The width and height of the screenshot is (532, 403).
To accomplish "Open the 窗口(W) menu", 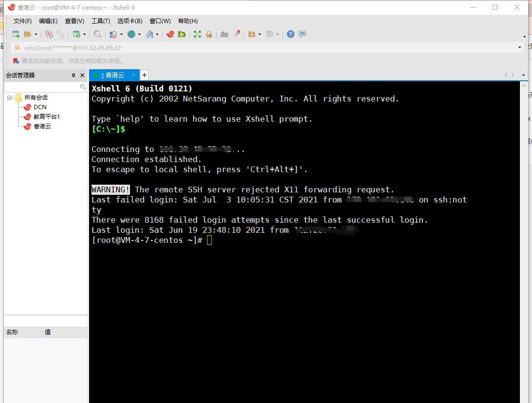I will click(x=160, y=21).
